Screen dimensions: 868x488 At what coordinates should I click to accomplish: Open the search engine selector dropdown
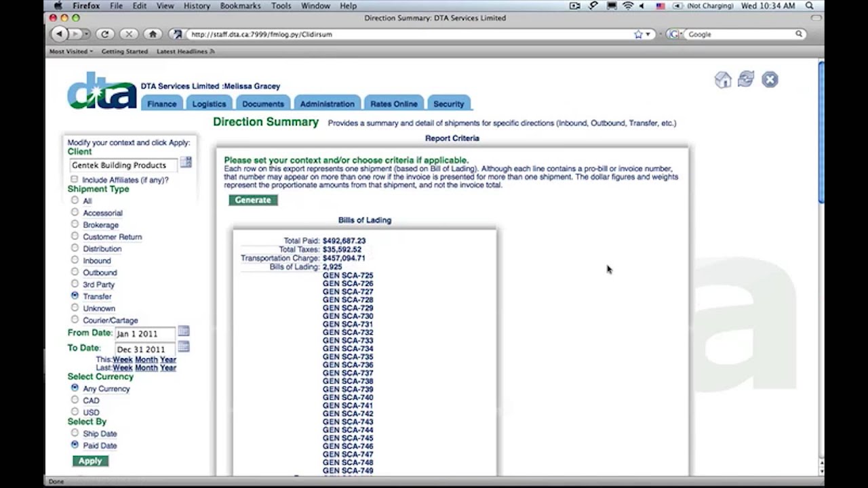coord(674,34)
